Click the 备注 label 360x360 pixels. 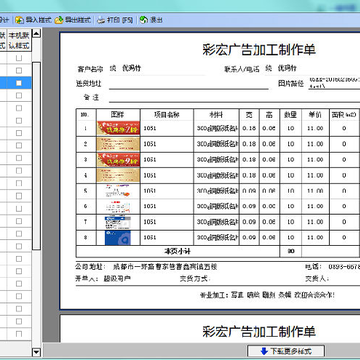tap(91, 98)
